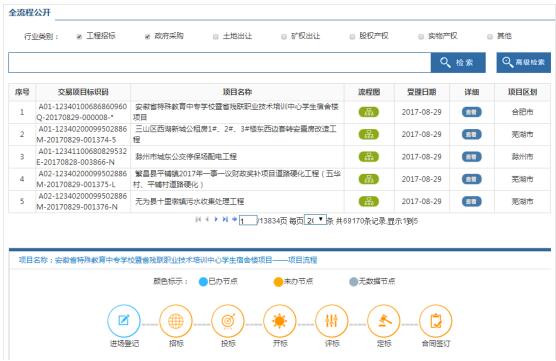Open the 合同签订 clipboard node icon

436,321
